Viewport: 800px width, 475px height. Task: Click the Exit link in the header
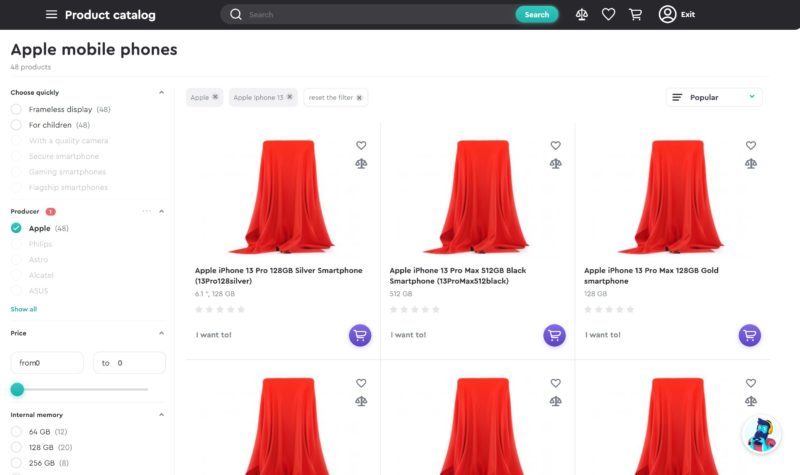point(688,14)
